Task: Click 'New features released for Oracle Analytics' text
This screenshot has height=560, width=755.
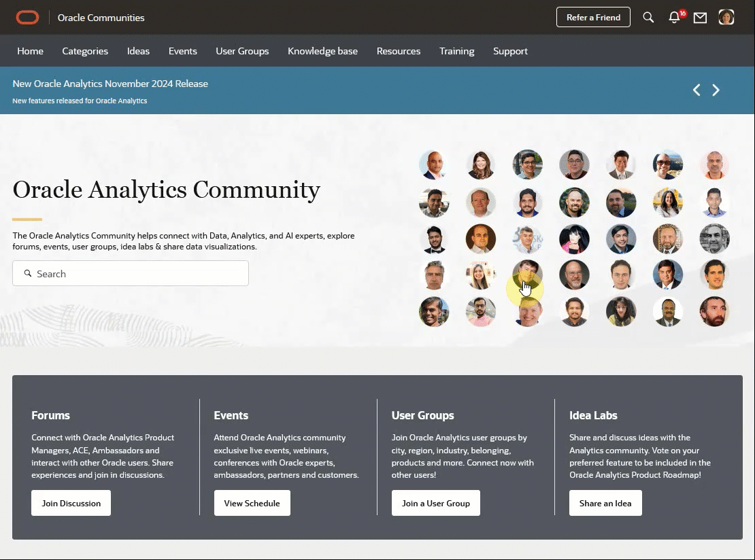Action: 80,101
